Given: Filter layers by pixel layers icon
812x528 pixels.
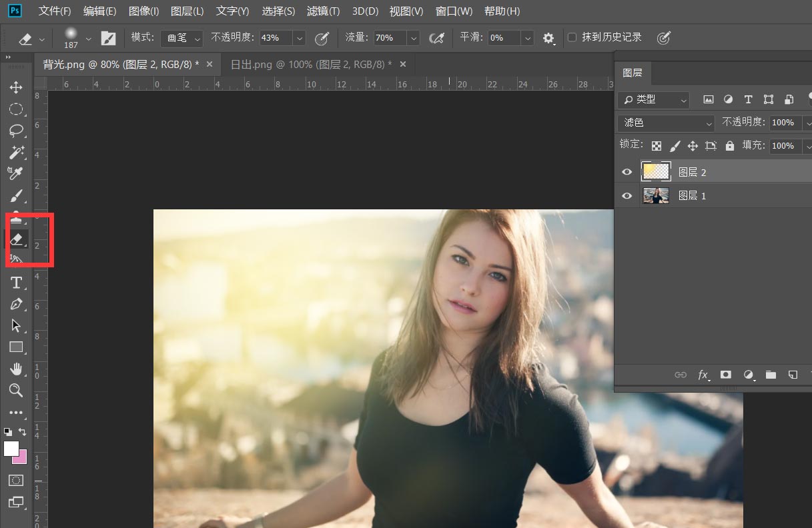Looking at the screenshot, I should point(709,99).
